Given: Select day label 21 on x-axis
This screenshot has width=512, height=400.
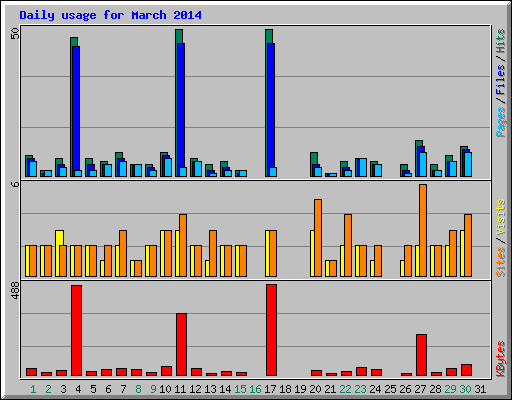Looking at the screenshot, I should [330, 389].
